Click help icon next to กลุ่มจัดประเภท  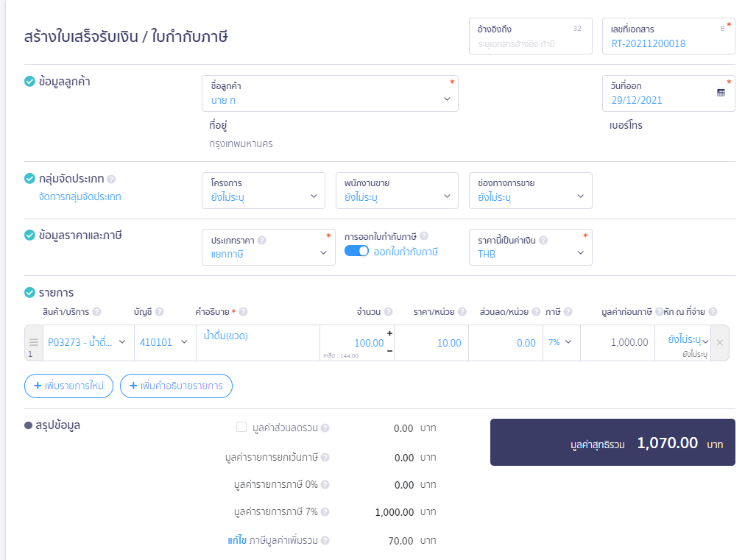click(111, 179)
